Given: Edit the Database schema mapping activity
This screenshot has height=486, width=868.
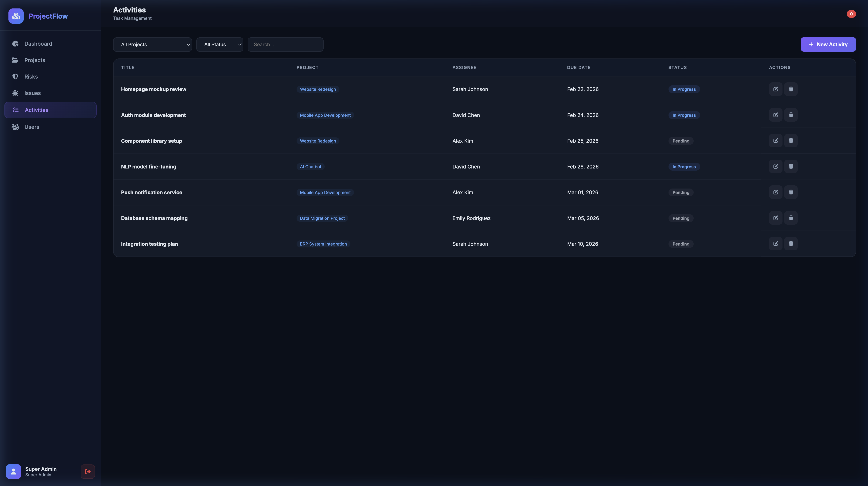Looking at the screenshot, I should coord(775,218).
